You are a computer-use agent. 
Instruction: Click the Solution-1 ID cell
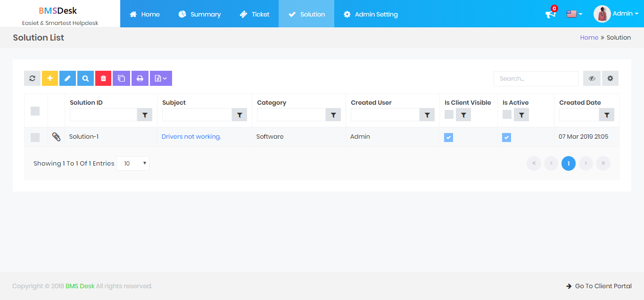click(x=84, y=136)
